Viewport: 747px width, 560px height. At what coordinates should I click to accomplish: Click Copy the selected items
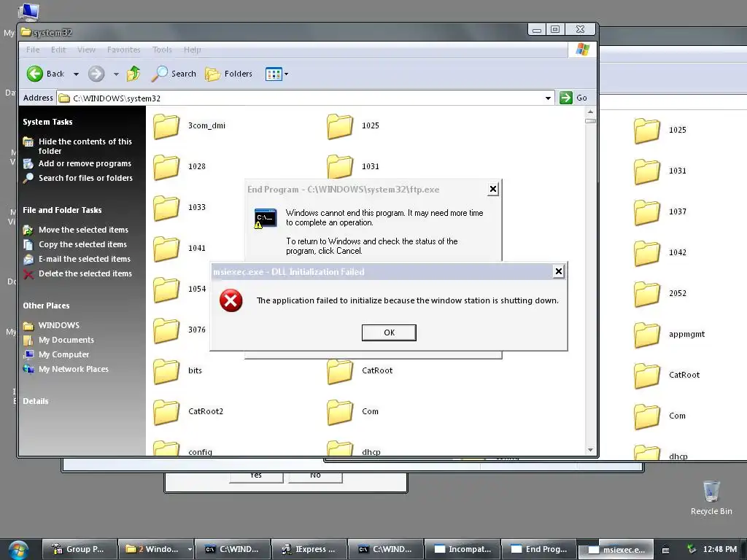coord(83,244)
